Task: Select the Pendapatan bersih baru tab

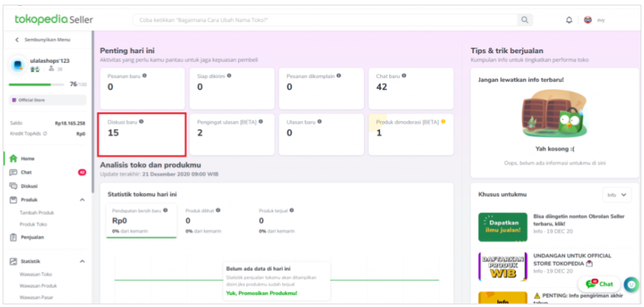Action: tap(141, 221)
